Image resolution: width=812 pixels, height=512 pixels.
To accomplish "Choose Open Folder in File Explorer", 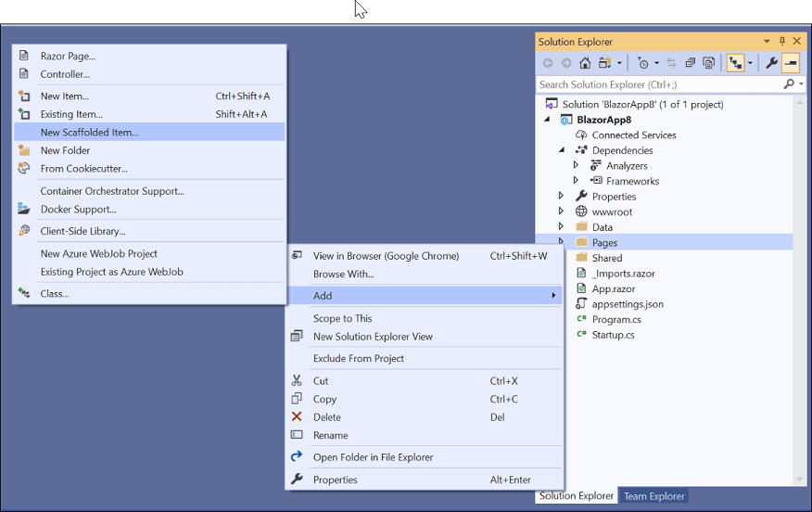I will tap(373, 457).
